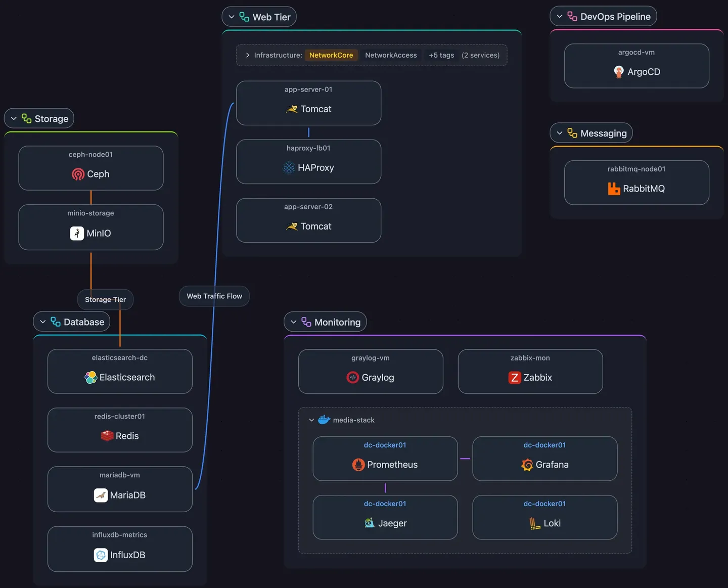The height and width of the screenshot is (588, 728).
Task: Open dc-docker01 link above Prometheus
Action: point(385,445)
